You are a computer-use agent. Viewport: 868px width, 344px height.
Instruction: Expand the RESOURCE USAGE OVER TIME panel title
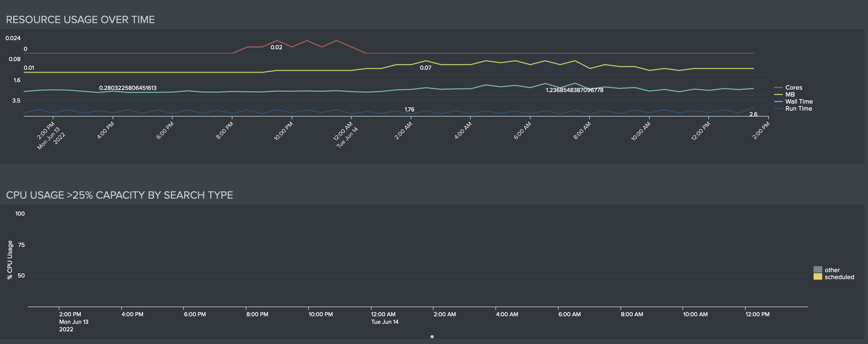(x=80, y=19)
